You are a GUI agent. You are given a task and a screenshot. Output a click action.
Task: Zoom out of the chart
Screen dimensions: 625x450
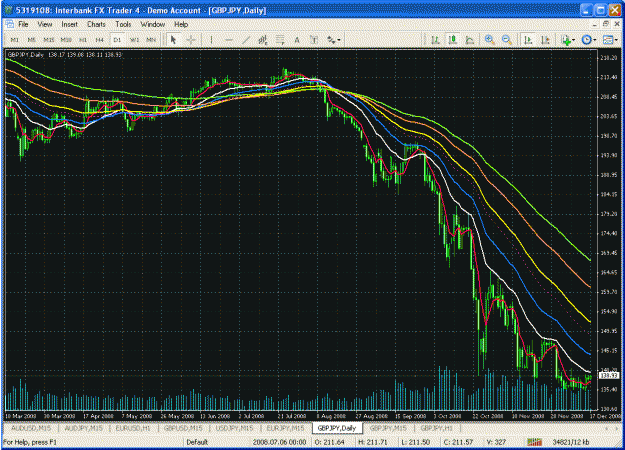507,40
